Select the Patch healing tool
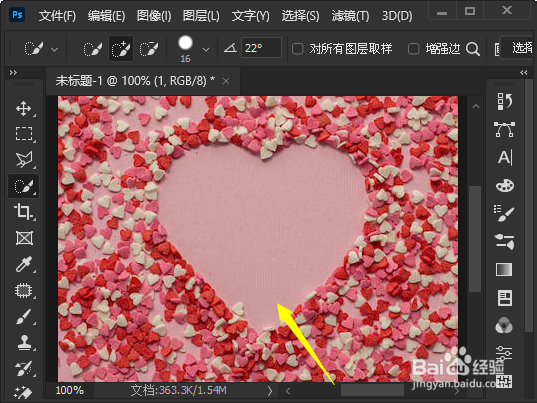This screenshot has height=403, width=537. (x=24, y=290)
